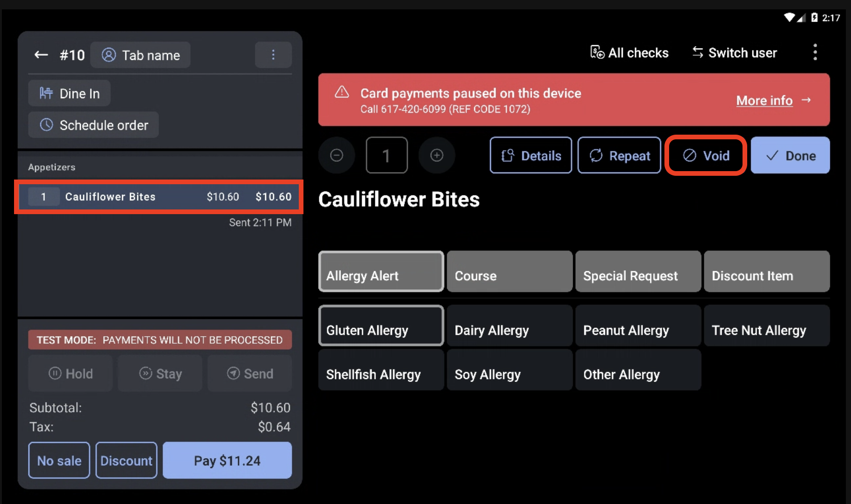Open the top-right overflow menu
The image size is (851, 504).
(815, 52)
